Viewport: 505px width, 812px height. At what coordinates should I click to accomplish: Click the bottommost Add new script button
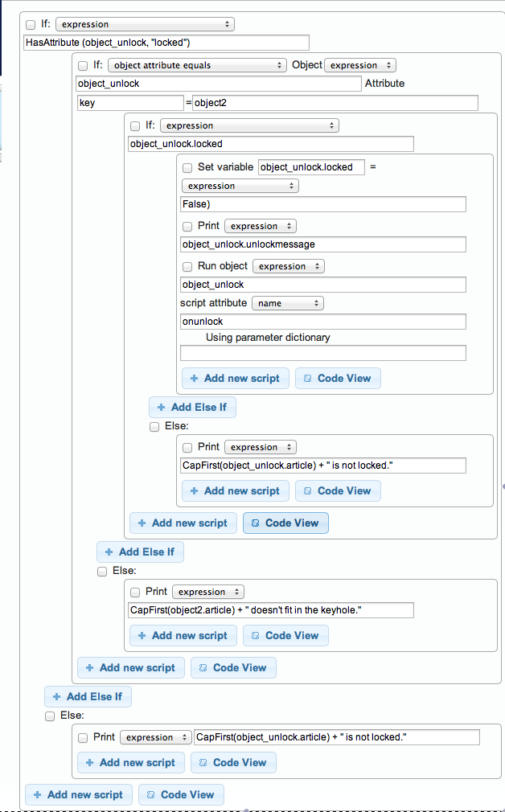[x=78, y=794]
